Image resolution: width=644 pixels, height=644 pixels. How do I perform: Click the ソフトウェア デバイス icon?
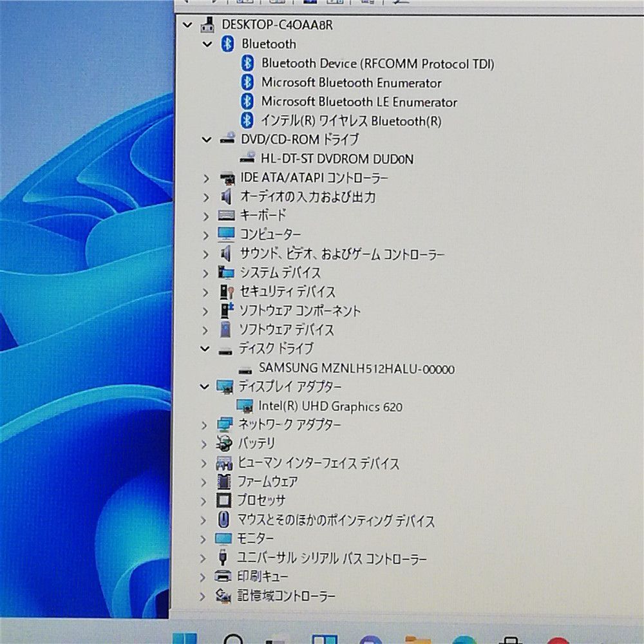click(x=225, y=330)
